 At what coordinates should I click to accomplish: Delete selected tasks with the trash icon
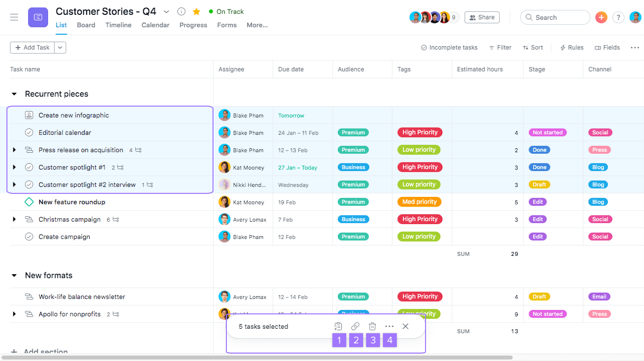tap(372, 326)
